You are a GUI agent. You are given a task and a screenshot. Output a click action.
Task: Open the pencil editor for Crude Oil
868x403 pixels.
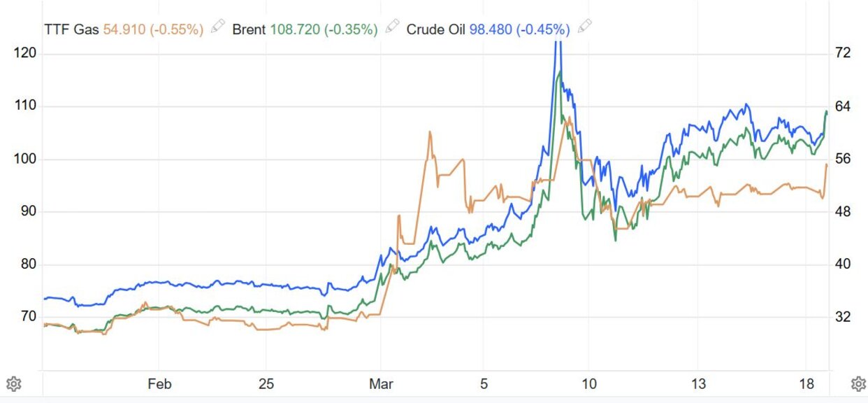click(x=584, y=27)
